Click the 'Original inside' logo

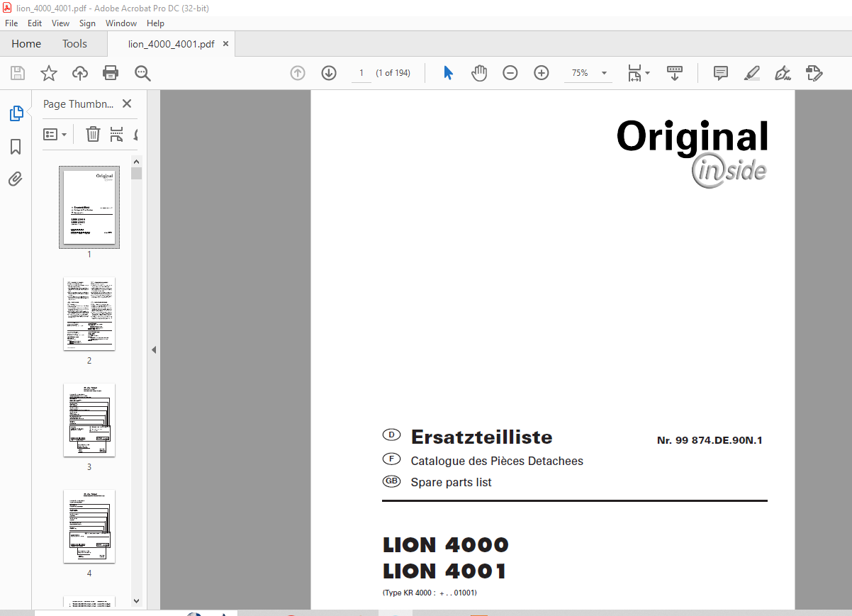coord(693,153)
